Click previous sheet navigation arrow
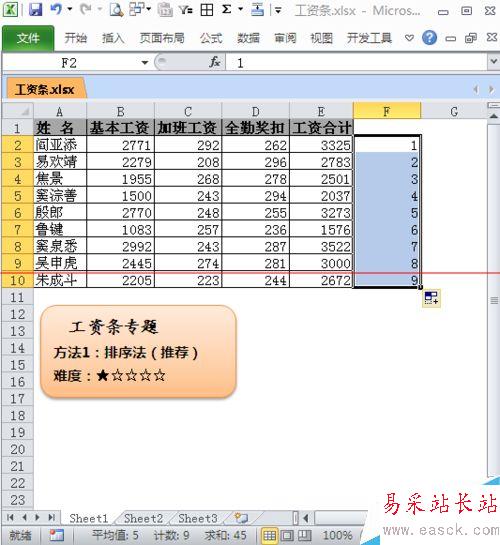 (24, 518)
